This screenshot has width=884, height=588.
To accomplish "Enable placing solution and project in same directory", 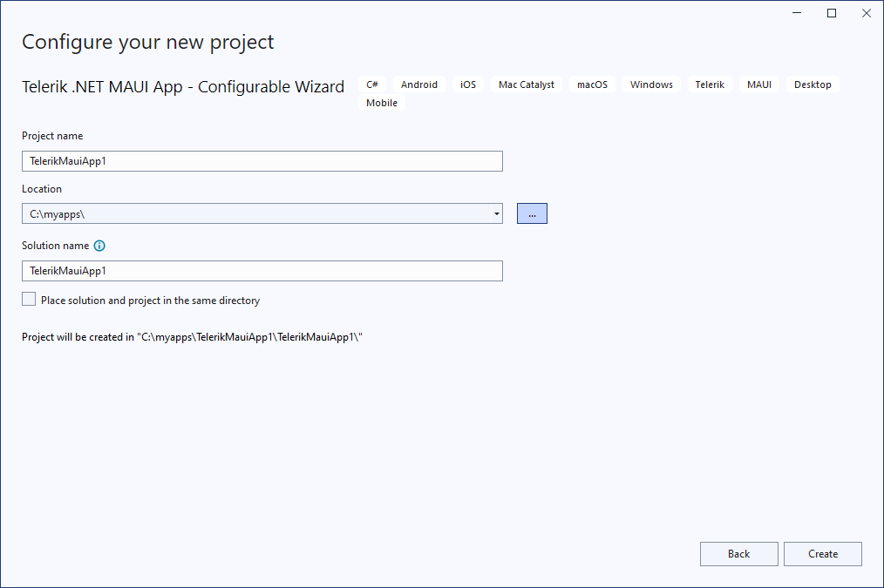I will click(28, 299).
